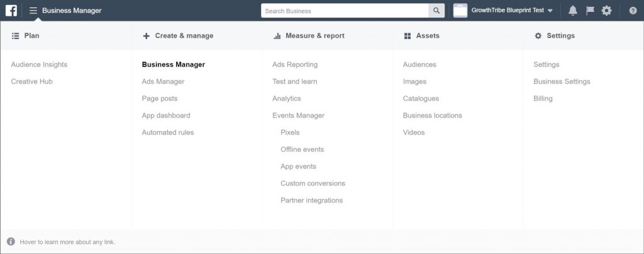Open Business Settings
This screenshot has height=254, width=644.
coord(562,82)
